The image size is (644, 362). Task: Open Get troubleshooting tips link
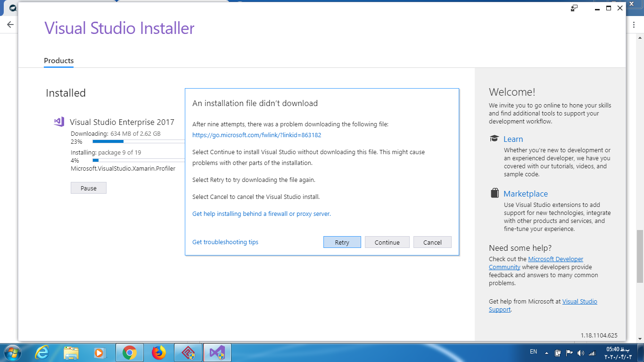(x=225, y=242)
